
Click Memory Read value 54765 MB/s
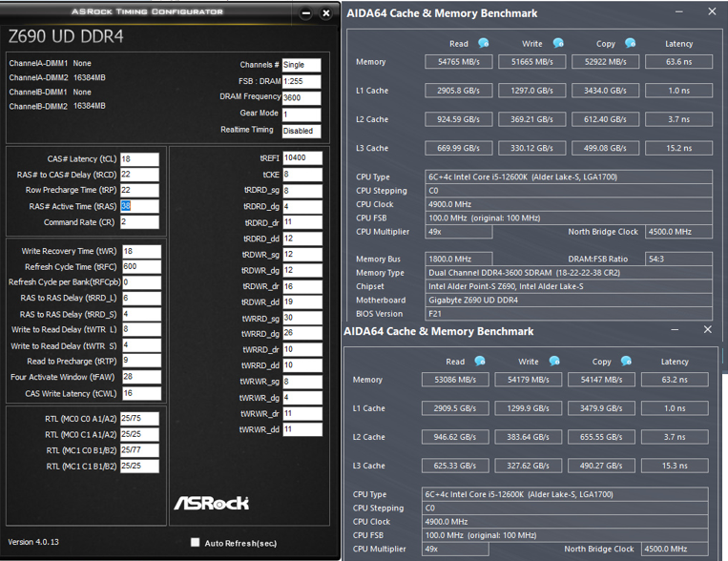coord(459,62)
